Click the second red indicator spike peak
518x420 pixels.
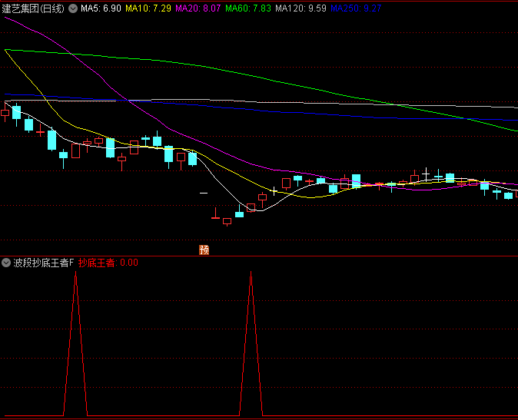[251, 273]
